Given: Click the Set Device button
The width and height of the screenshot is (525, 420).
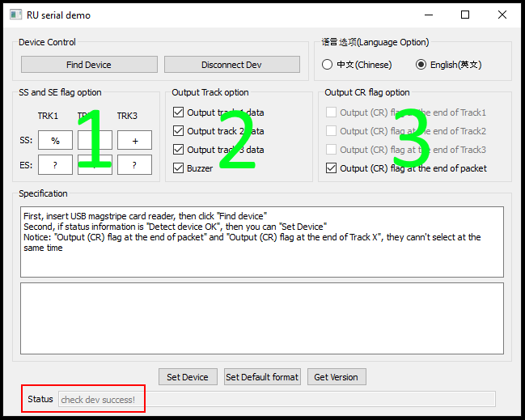Looking at the screenshot, I should coord(188,377).
